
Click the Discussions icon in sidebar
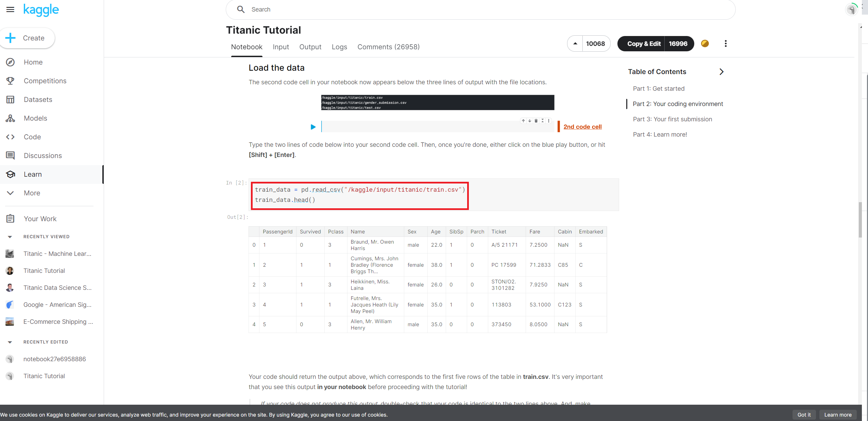point(10,156)
